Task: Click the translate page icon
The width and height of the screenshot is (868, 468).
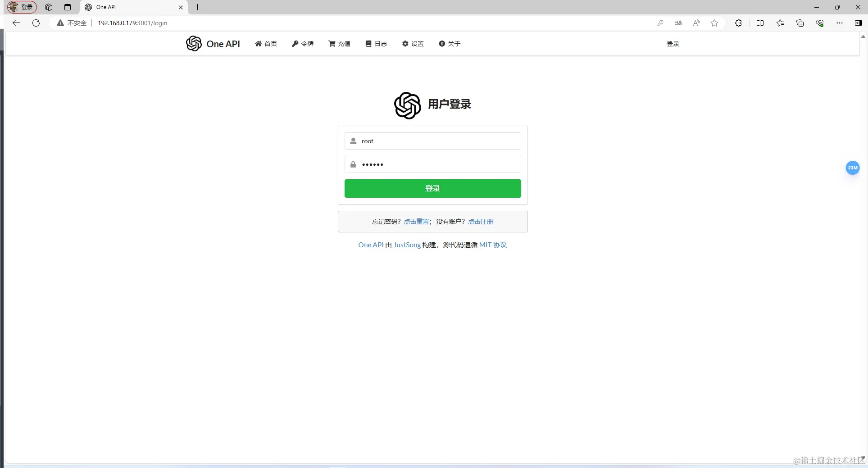Action: (678, 23)
